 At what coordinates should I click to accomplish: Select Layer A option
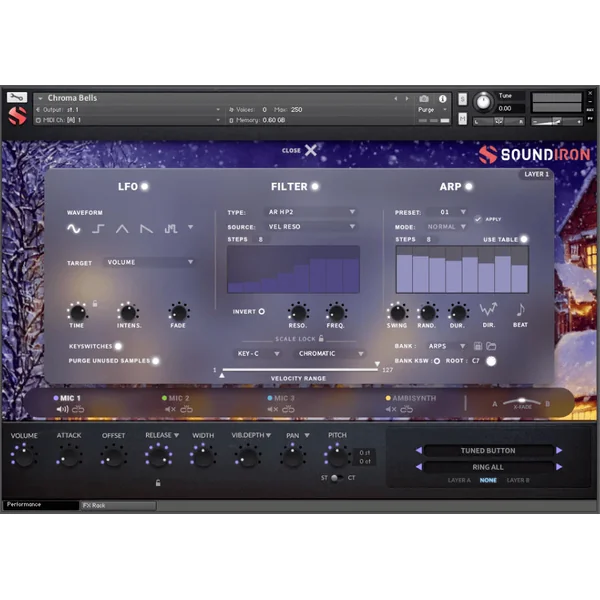[x=459, y=480]
